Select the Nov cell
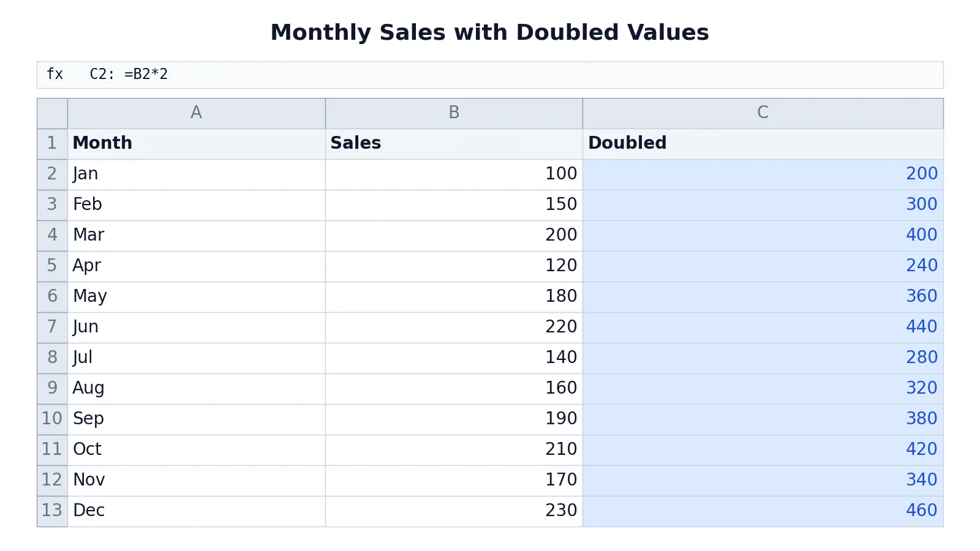 pos(196,481)
